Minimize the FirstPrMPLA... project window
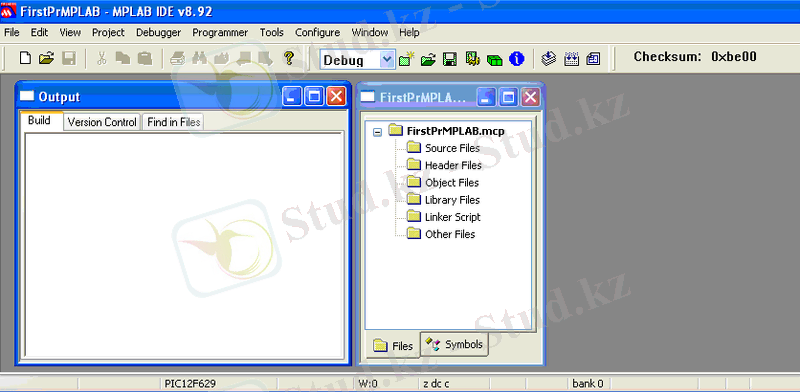 point(486,96)
